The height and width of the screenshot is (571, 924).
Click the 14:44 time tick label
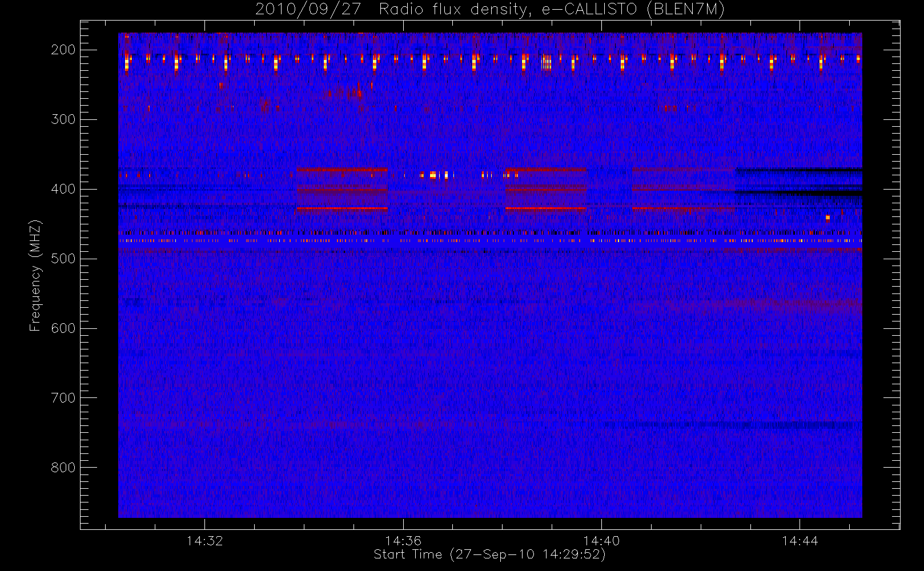800,541
